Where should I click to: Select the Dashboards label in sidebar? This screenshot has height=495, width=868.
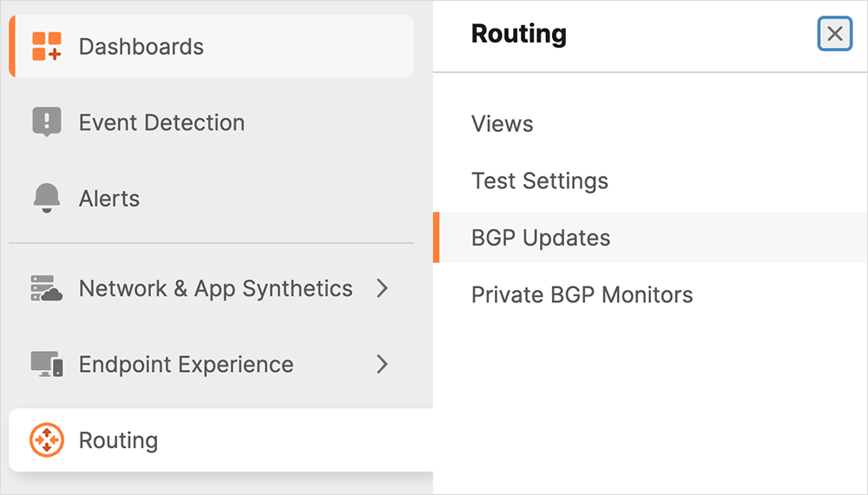click(141, 47)
